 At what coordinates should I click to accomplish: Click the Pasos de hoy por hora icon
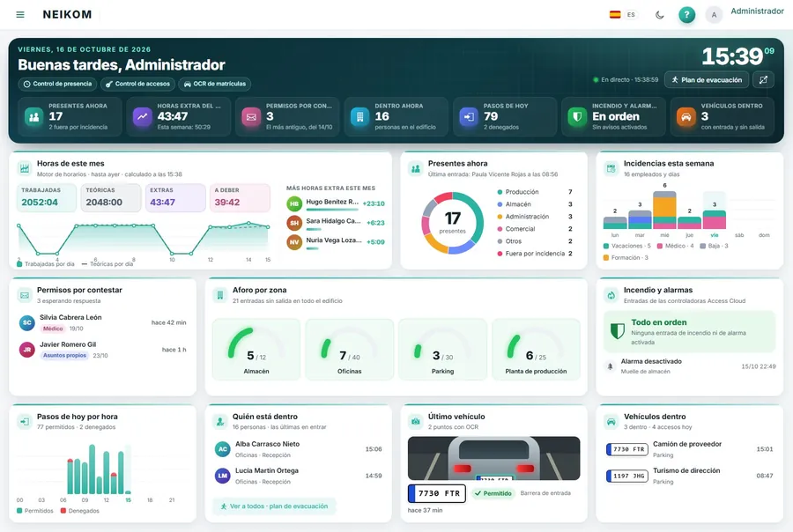click(25, 421)
